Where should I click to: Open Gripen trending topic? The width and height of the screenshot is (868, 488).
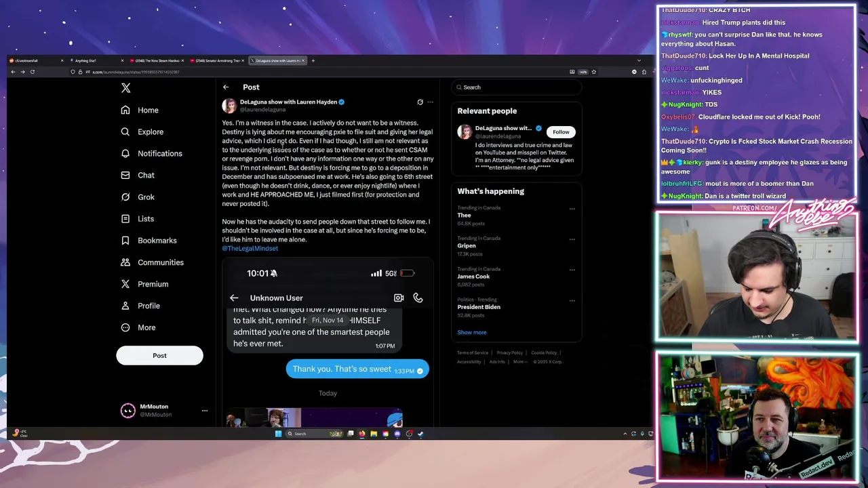coord(467,245)
